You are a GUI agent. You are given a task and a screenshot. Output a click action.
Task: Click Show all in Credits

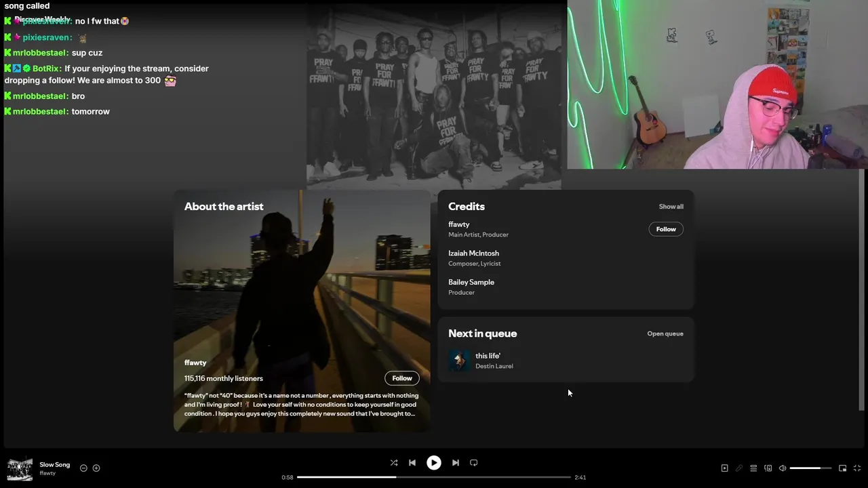(x=671, y=207)
